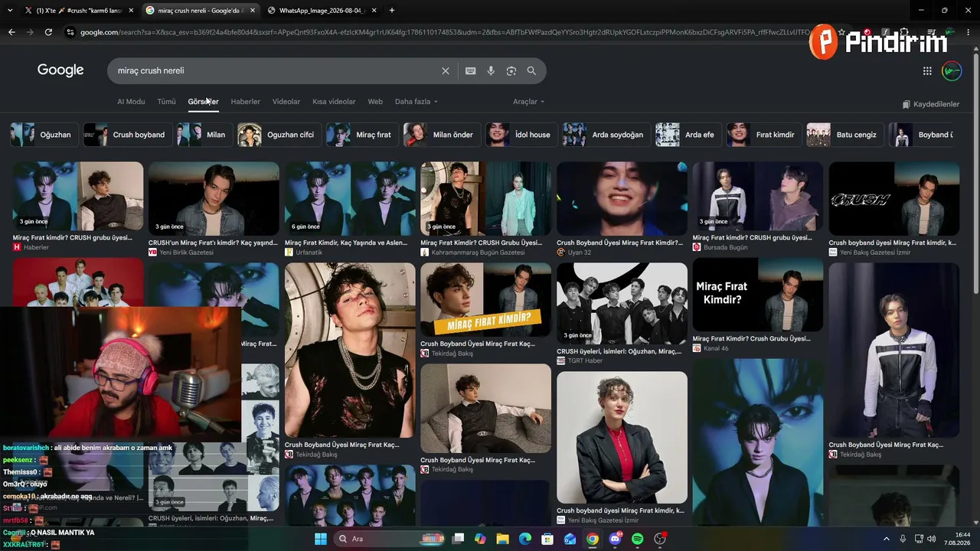Open a new browser tab
Viewport: 980px width, 551px height.
[392, 10]
